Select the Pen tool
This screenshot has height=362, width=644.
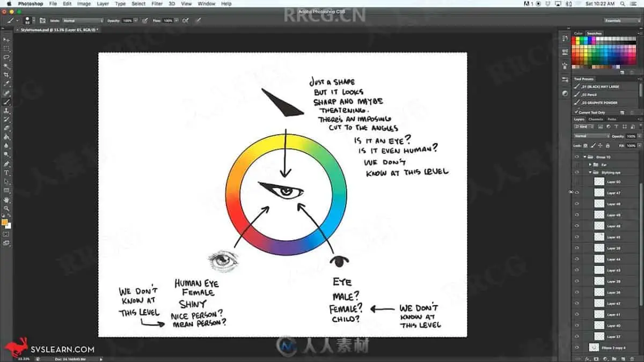coord(6,164)
